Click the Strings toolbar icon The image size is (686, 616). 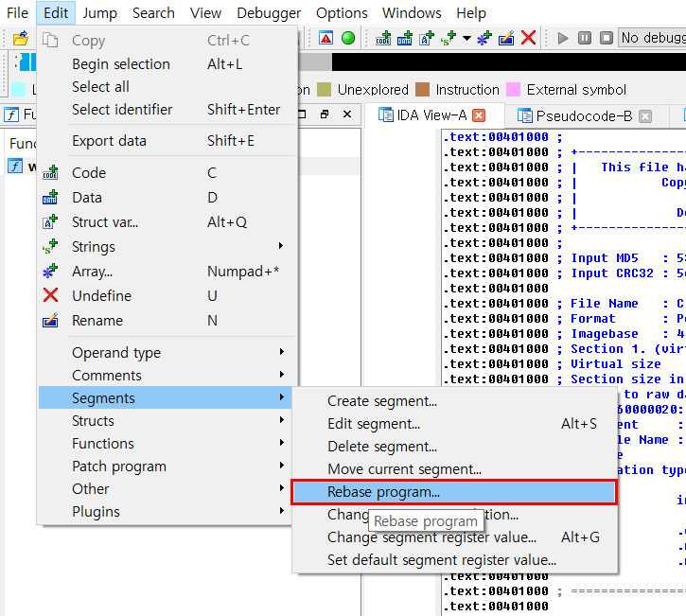[x=449, y=39]
